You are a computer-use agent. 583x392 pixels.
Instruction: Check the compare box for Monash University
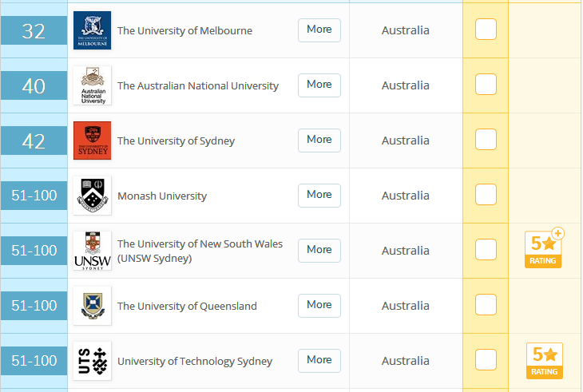(486, 194)
